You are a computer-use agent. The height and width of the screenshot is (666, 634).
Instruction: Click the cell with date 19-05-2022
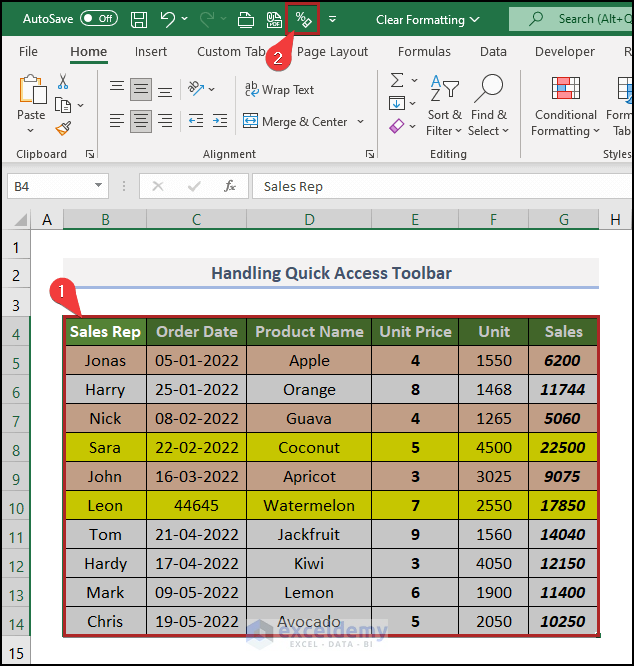coord(197,621)
